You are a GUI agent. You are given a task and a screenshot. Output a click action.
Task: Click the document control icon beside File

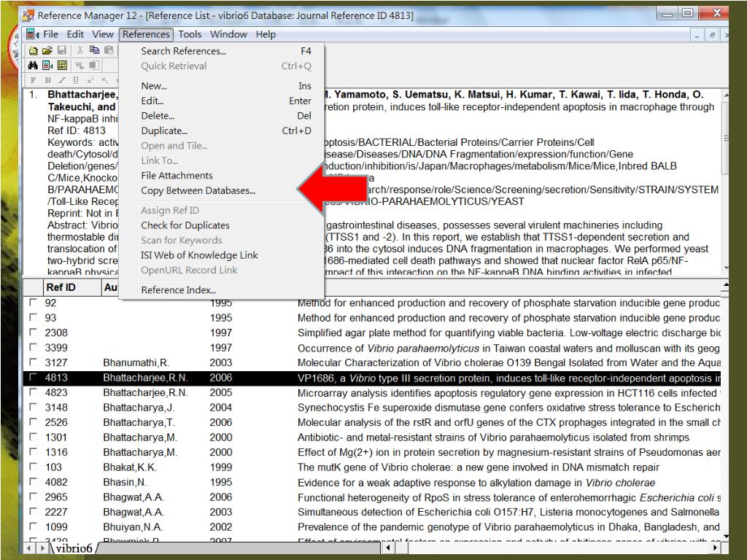[32, 34]
